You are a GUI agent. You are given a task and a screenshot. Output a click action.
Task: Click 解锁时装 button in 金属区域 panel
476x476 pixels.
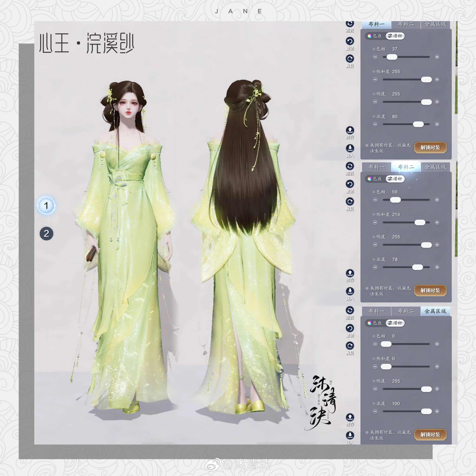[430, 435]
